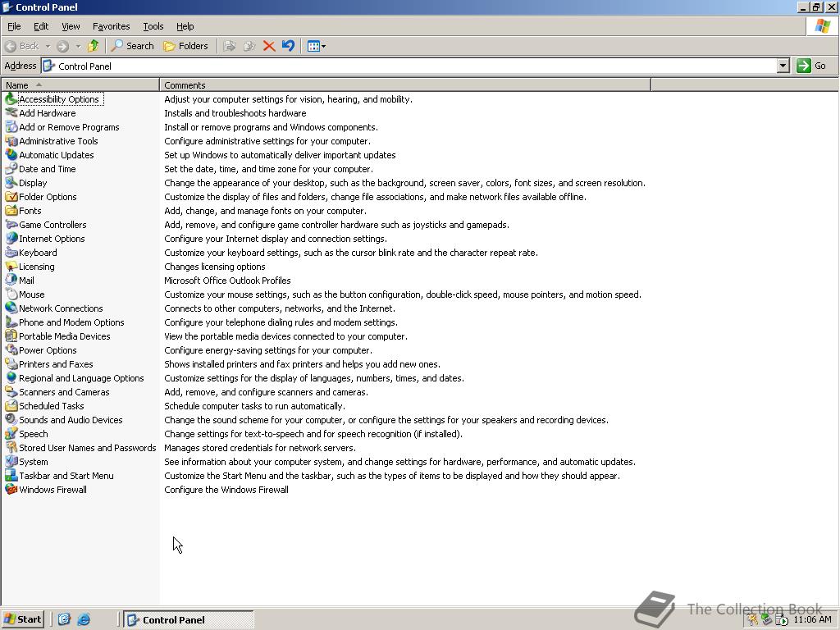Click the Show Desktop Quick Launch icon

(x=64, y=619)
